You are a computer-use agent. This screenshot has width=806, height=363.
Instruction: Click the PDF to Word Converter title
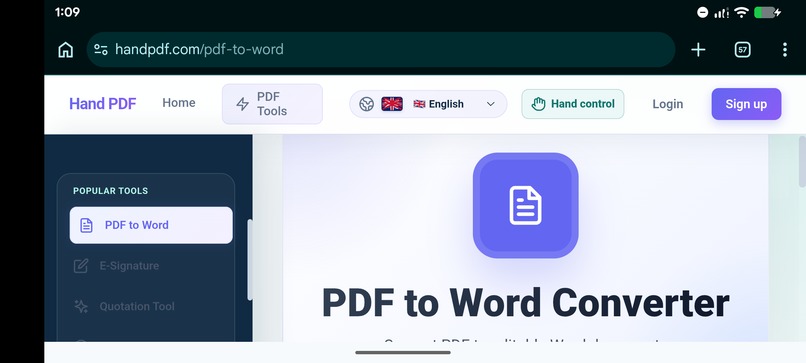[525, 303]
